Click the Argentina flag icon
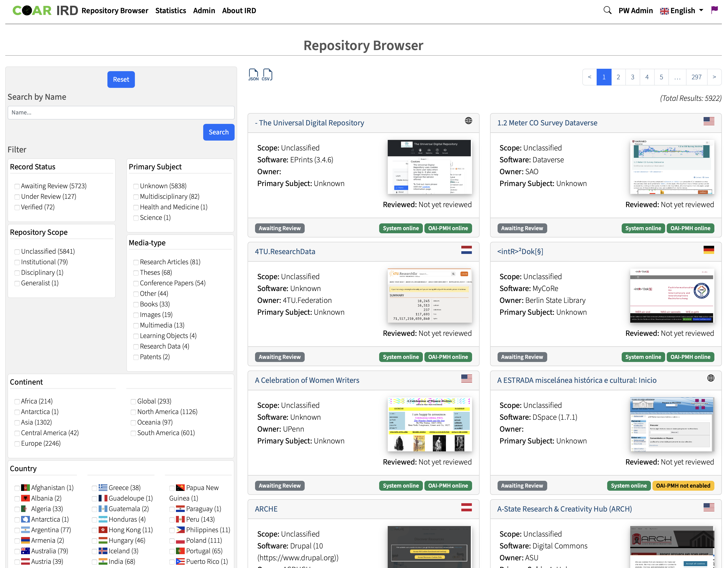This screenshot has width=728, height=568. [25, 530]
